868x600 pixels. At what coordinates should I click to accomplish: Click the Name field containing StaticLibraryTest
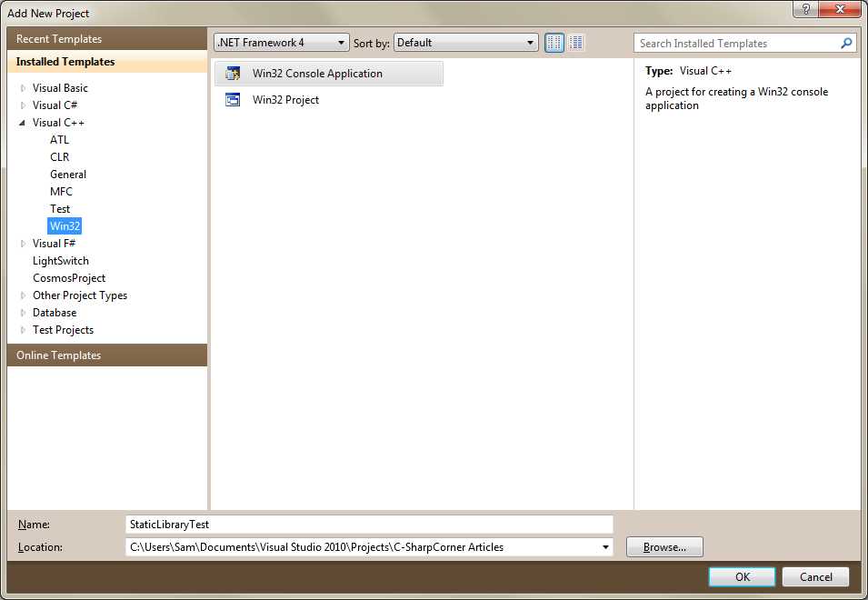pos(369,525)
